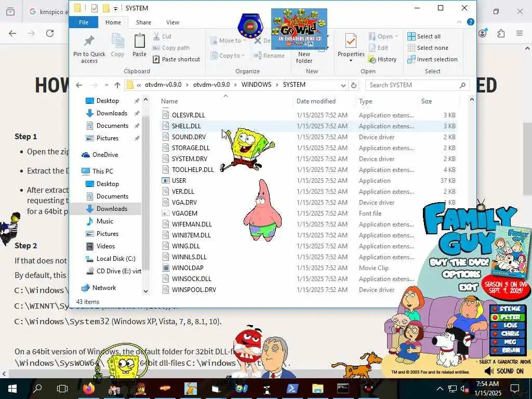Click the History ribbon button
The image size is (532, 399).
click(383, 59)
